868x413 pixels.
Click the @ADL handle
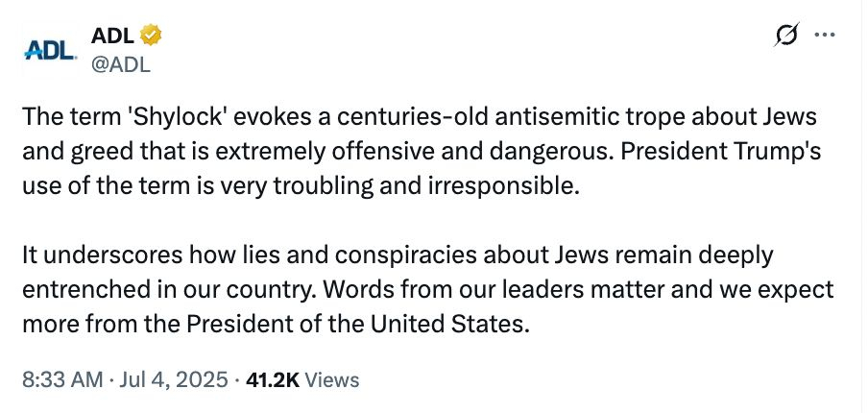pyautogui.click(x=120, y=63)
